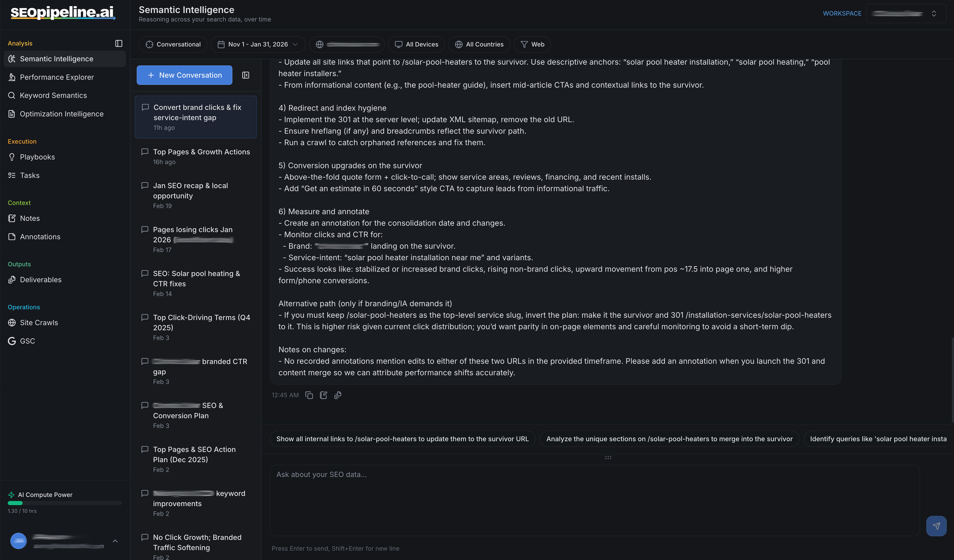Open the GSC integration panel
Viewport: 954px width, 560px height.
[x=27, y=341]
